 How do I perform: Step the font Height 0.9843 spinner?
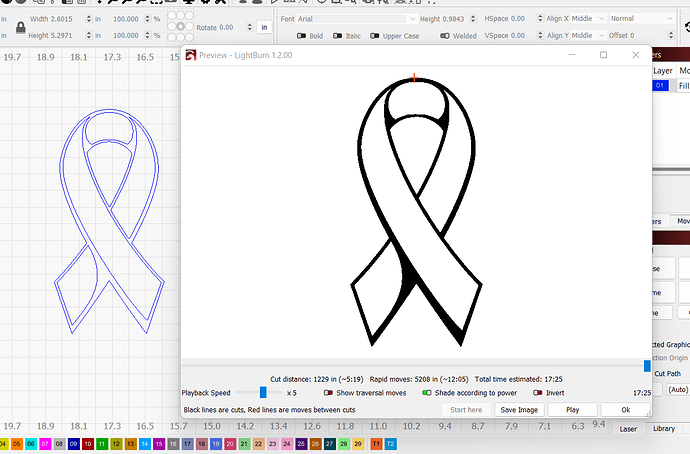pyautogui.click(x=473, y=19)
